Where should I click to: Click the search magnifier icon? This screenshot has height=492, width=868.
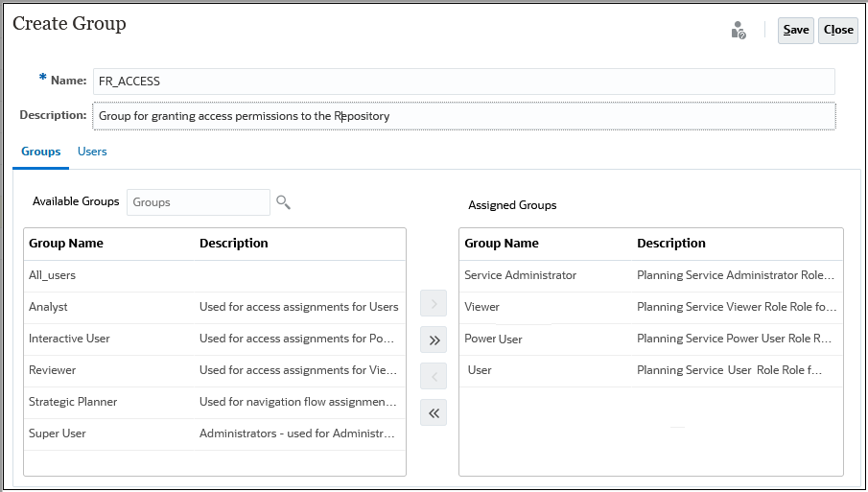(x=283, y=202)
